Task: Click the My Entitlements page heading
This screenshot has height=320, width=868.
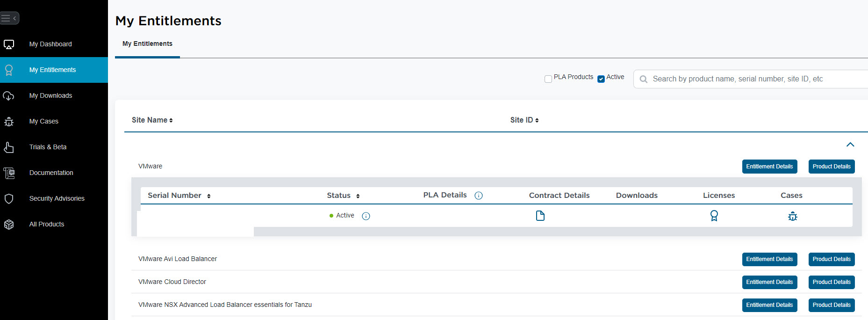Action: tap(168, 21)
